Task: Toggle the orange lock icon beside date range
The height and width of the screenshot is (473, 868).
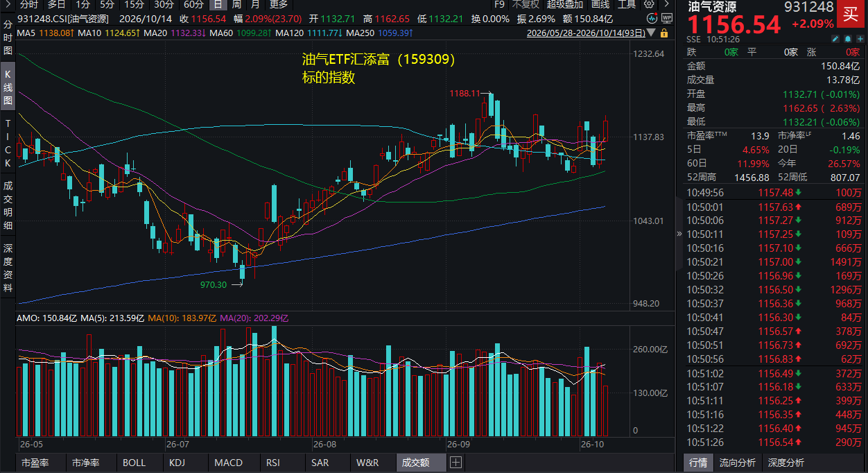Action: (664, 33)
